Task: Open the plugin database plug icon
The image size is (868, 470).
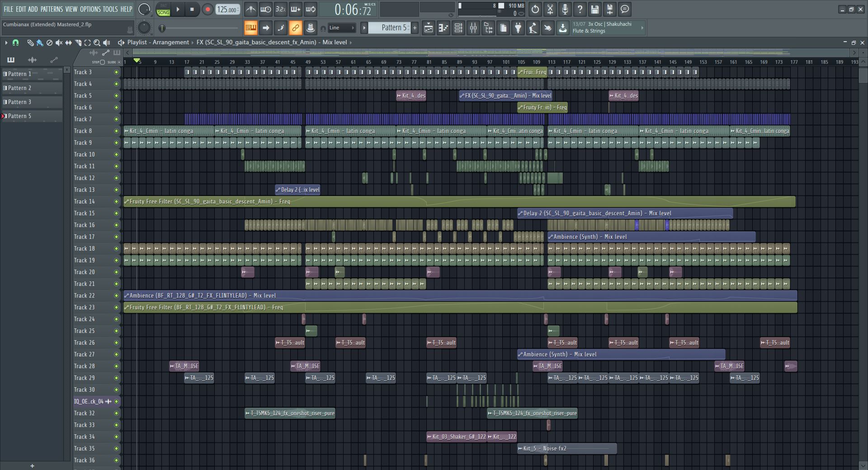Action: point(518,28)
